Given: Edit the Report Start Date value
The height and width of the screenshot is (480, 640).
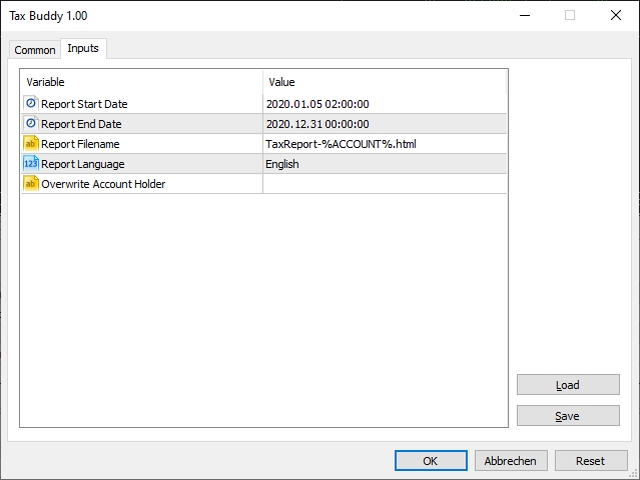Looking at the screenshot, I should 385,104.
